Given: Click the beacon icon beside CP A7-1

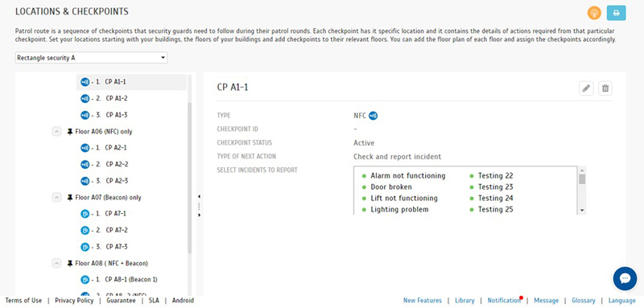Looking at the screenshot, I should tap(85, 214).
